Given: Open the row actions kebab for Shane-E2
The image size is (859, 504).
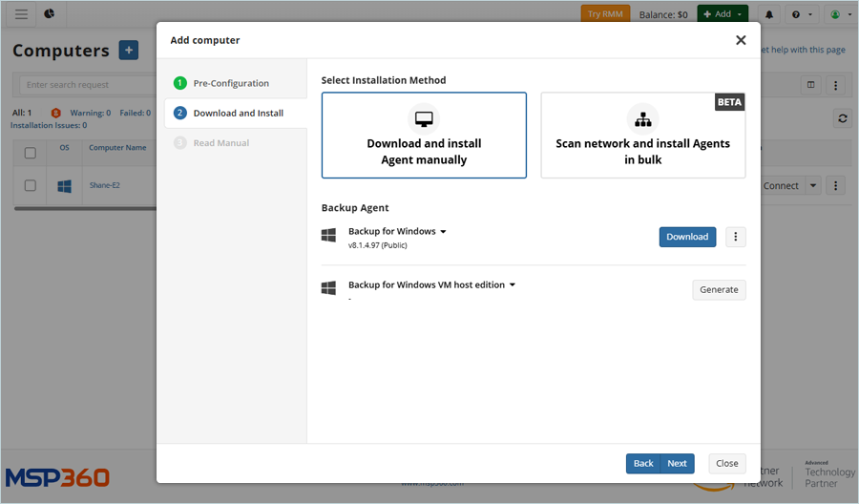Looking at the screenshot, I should pos(836,186).
